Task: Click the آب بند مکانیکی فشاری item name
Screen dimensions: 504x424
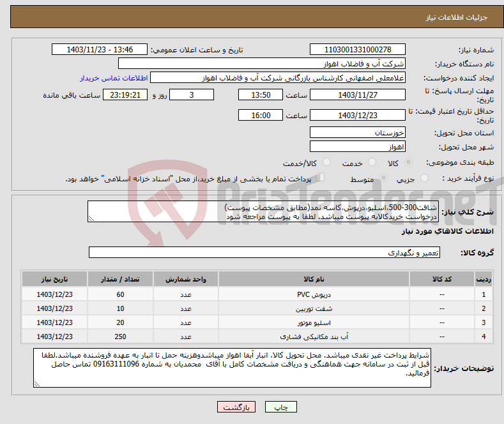Action: 314,337
